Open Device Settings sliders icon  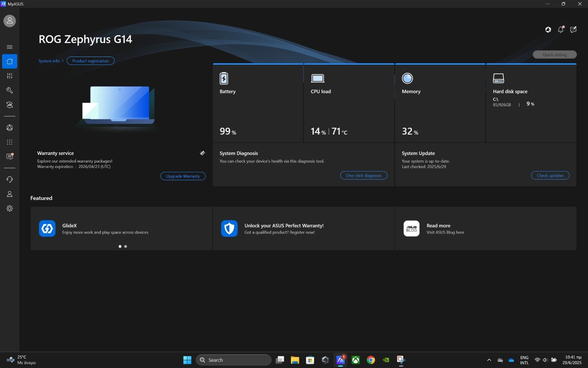click(x=10, y=76)
